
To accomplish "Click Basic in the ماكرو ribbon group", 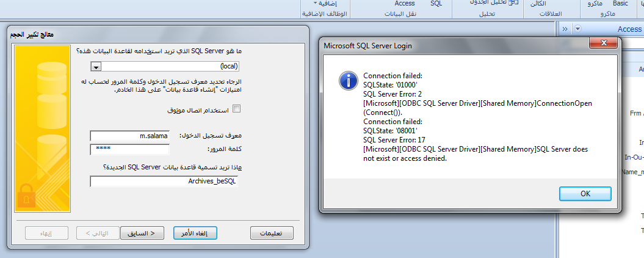I will [620, 3].
